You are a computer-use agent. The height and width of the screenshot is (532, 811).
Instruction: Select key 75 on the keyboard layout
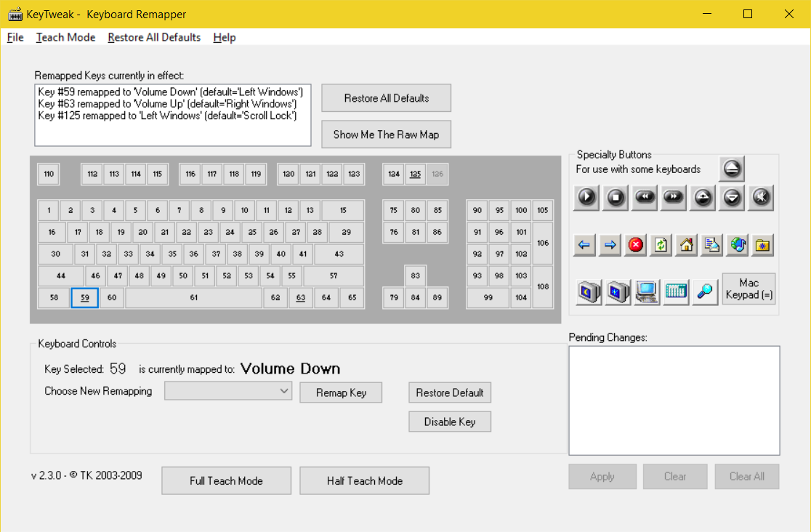coord(394,211)
